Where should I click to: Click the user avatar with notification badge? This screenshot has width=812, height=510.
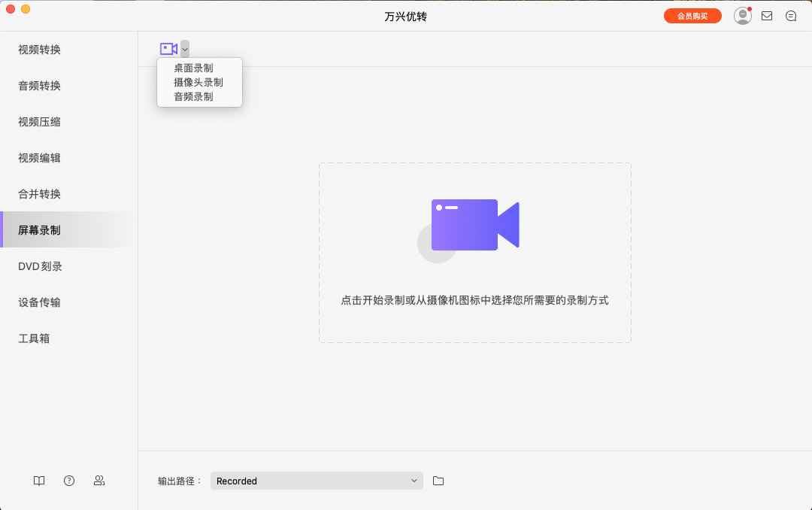(742, 15)
